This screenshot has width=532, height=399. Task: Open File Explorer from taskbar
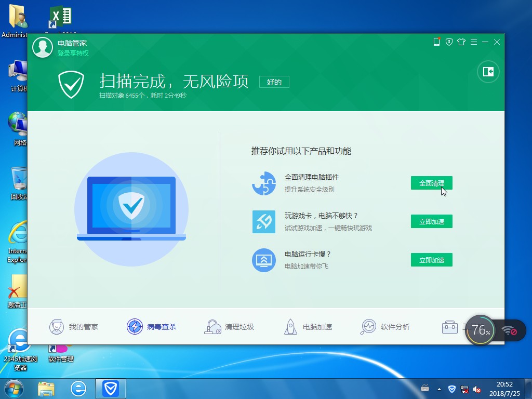coord(46,389)
